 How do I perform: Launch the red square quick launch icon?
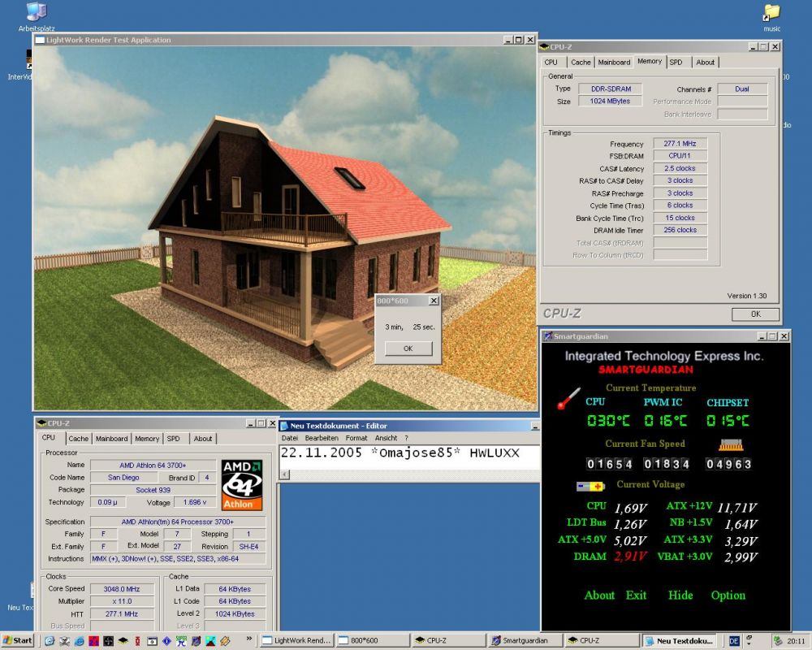(x=93, y=641)
